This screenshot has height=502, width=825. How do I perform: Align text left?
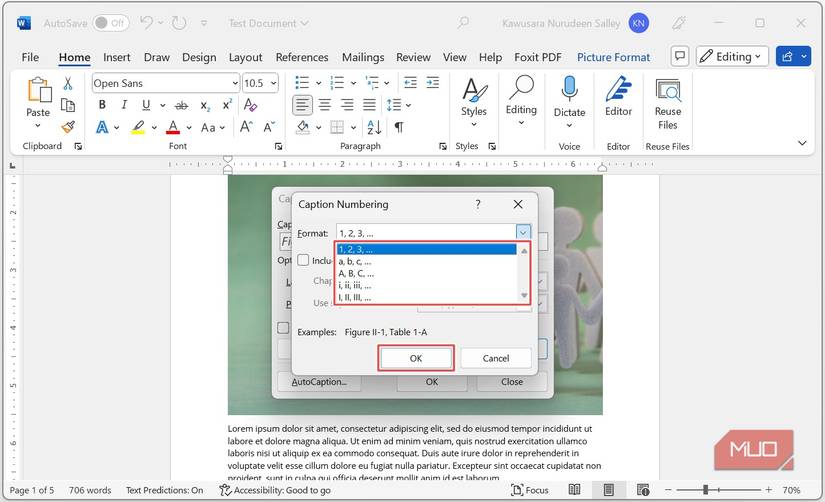(302, 105)
